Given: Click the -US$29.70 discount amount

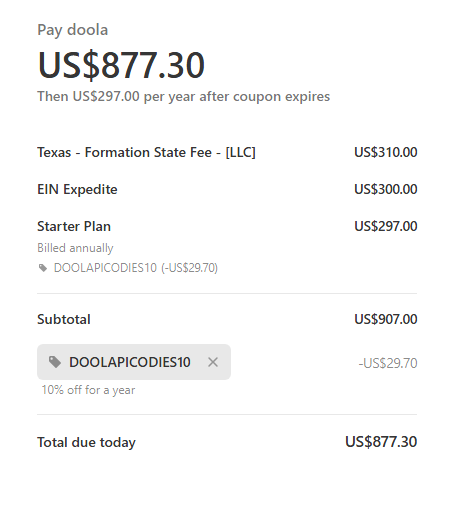Looking at the screenshot, I should [x=388, y=363].
